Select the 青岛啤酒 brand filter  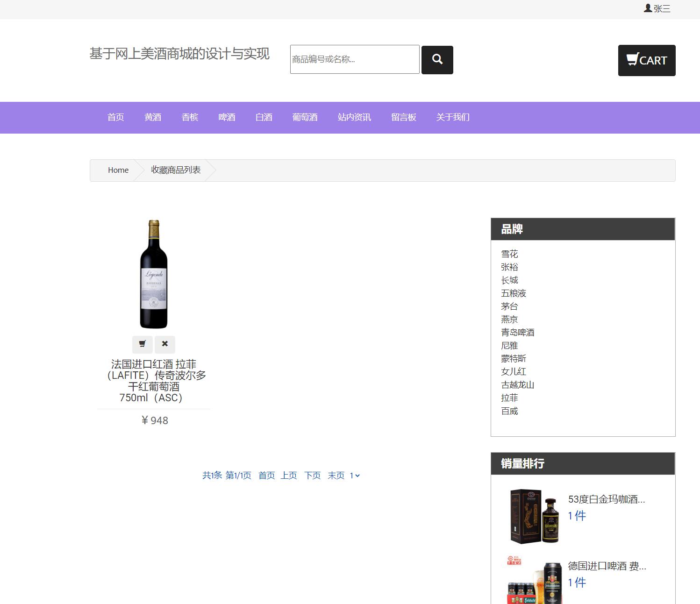(517, 333)
